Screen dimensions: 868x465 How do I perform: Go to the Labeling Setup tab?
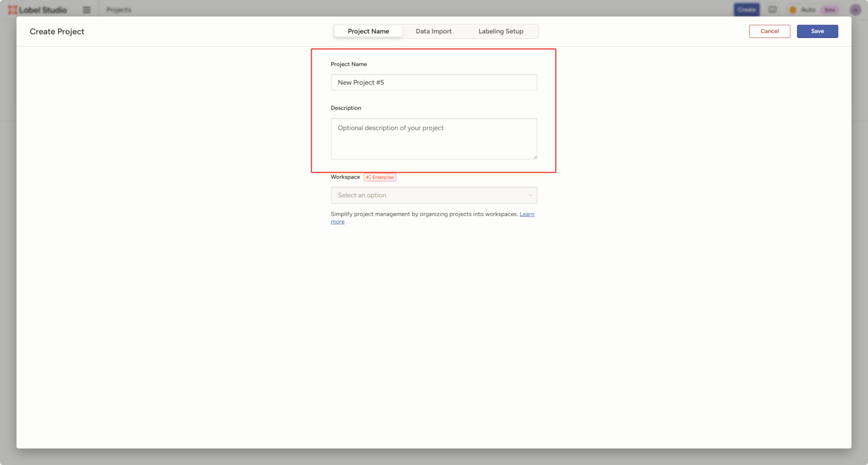500,31
